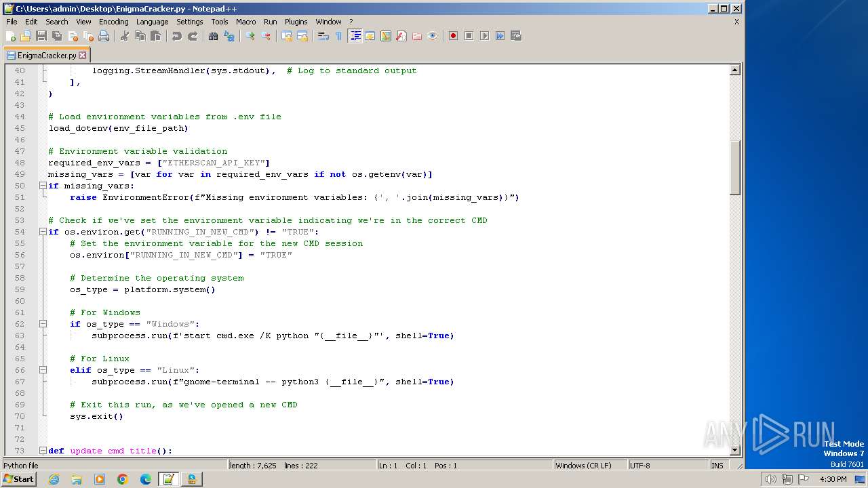The height and width of the screenshot is (488, 868).
Task: Open the Language menu
Action: point(152,22)
